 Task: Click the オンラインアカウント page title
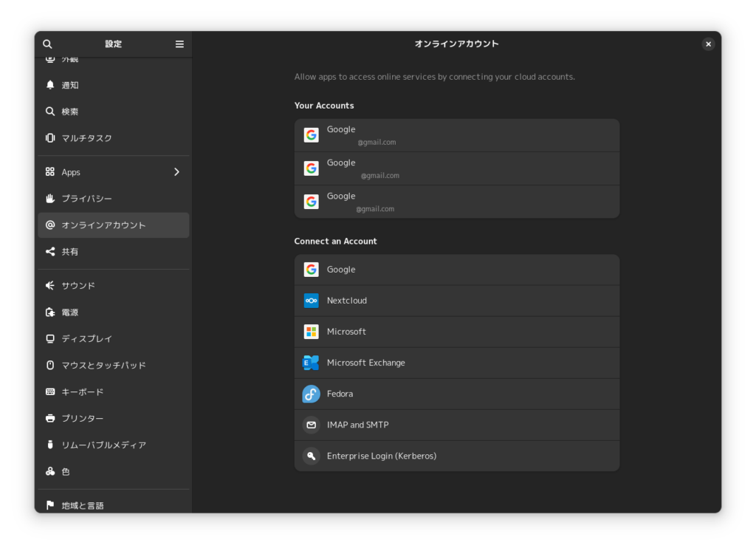coord(456,44)
